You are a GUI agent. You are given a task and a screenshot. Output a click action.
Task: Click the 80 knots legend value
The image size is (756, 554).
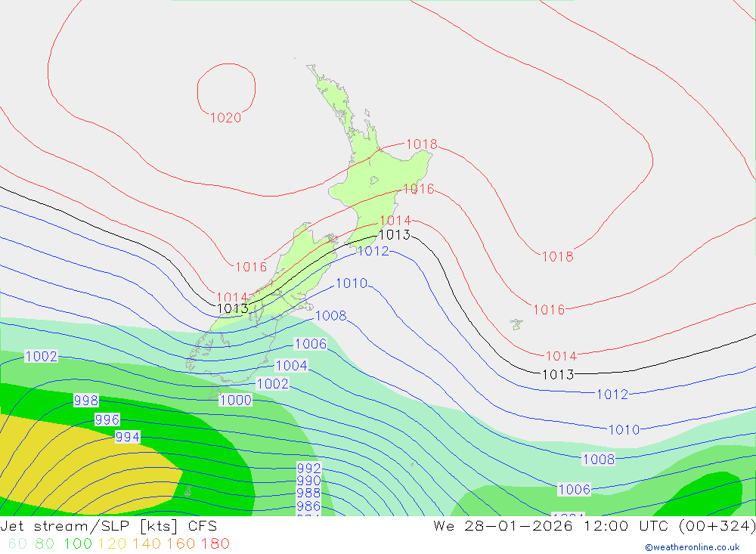45,543
